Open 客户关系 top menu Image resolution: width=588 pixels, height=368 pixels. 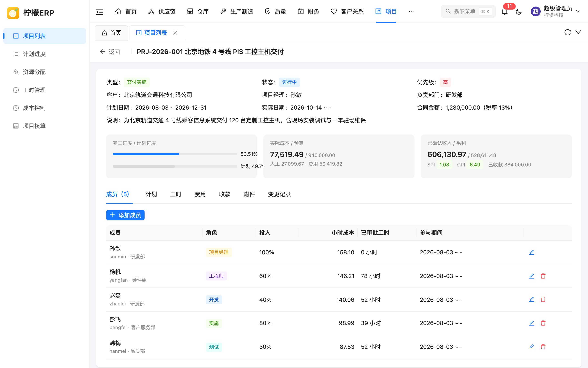[x=347, y=11]
